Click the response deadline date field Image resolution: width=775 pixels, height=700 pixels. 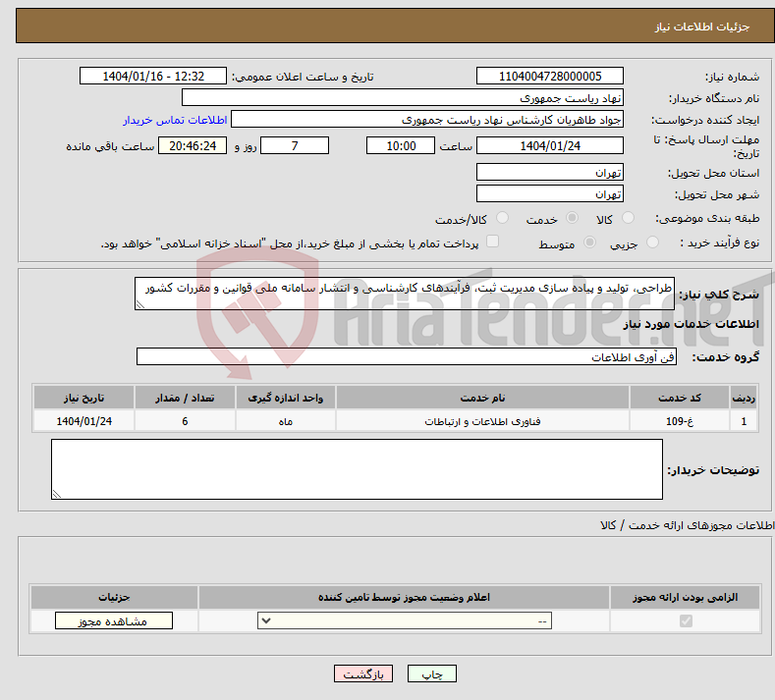[550, 145]
